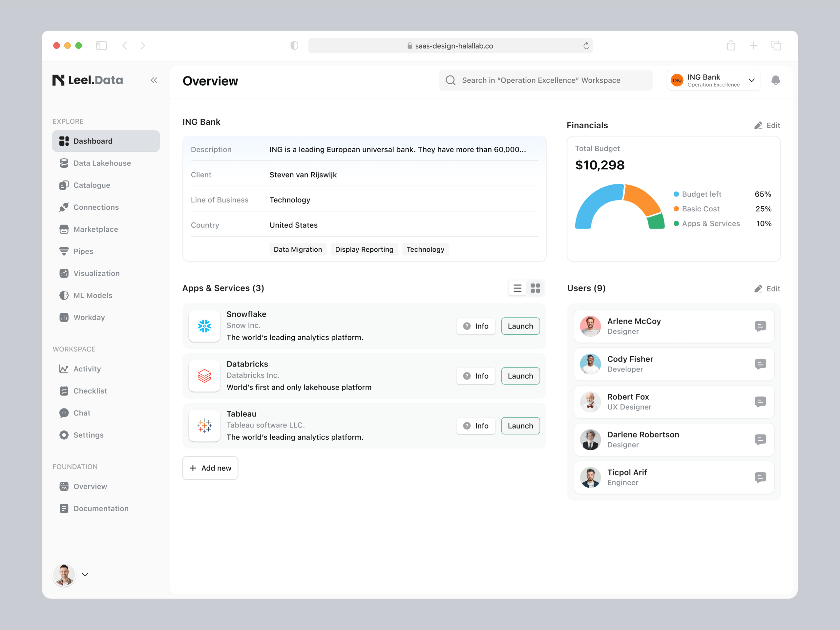
Task: Go back in browser
Action: [x=125, y=46]
